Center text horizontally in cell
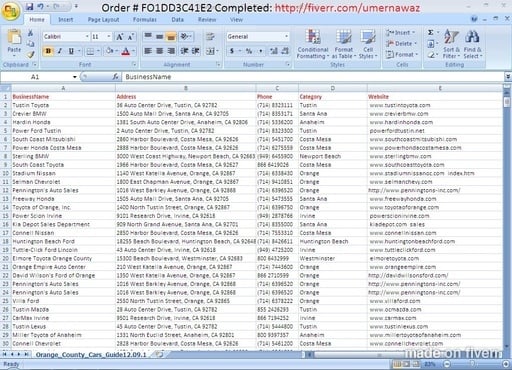Image resolution: width=512 pixels, height=370 pixels. (x=160, y=51)
